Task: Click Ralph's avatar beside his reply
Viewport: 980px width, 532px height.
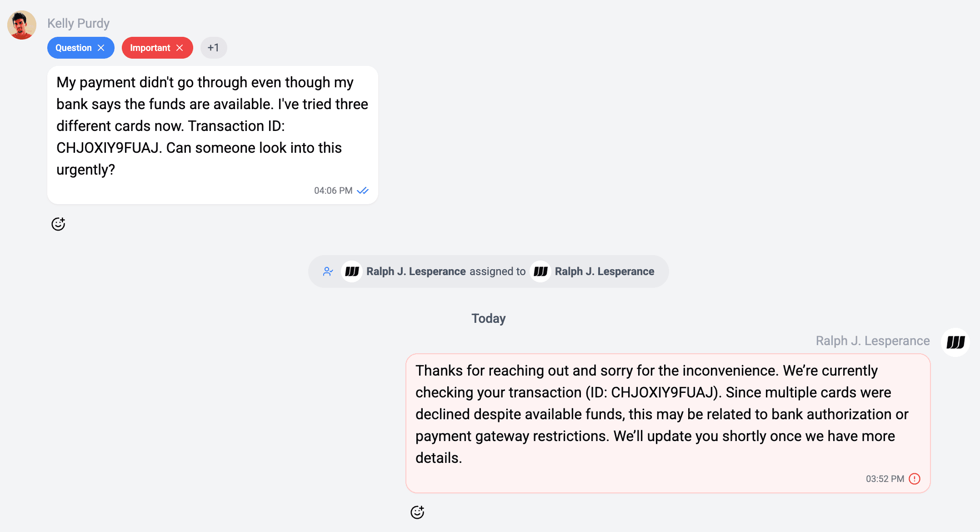Action: 955,342
